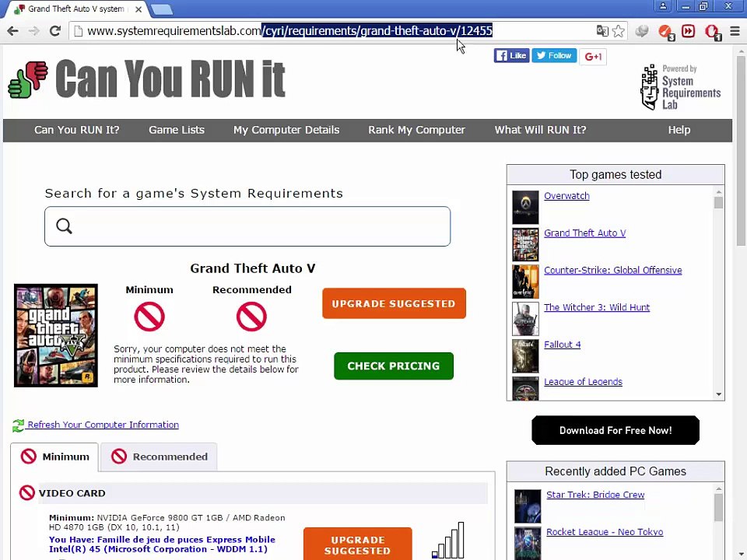Open Game Lists menu
Screen dimensions: 747x560
[177, 130]
